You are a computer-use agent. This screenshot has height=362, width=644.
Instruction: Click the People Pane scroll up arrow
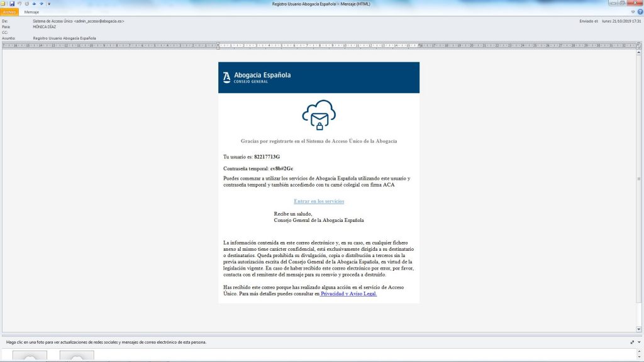(x=639, y=352)
